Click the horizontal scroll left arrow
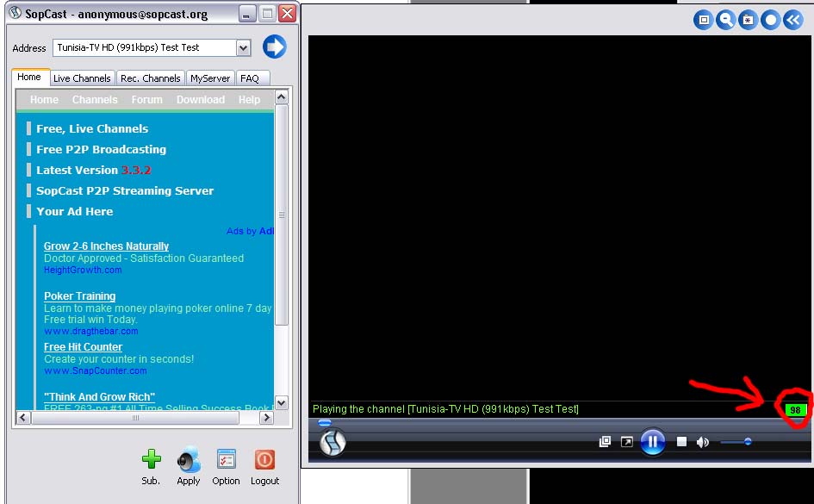The image size is (814, 504). 23,417
